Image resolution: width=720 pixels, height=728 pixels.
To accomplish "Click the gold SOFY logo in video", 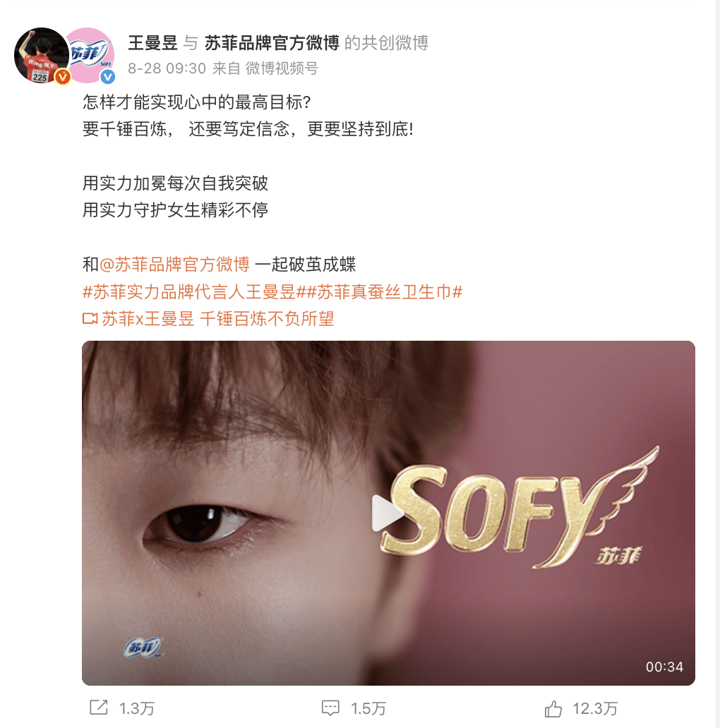I will coord(520,509).
